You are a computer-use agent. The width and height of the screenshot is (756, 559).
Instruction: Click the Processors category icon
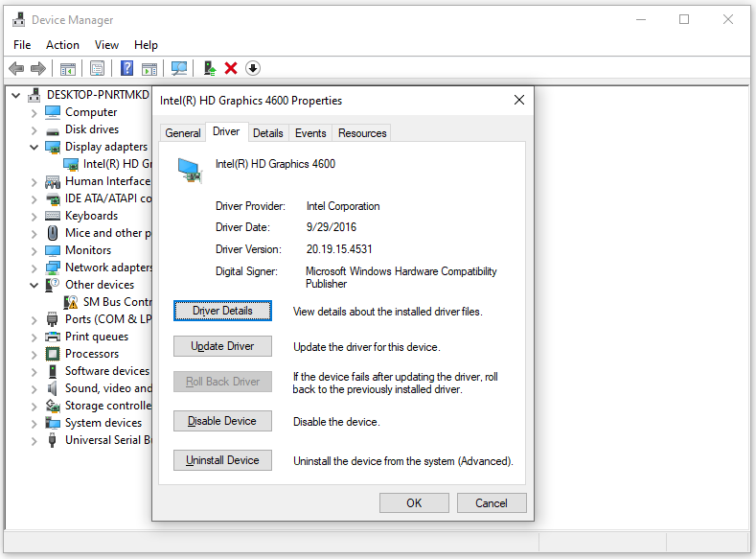(x=52, y=354)
